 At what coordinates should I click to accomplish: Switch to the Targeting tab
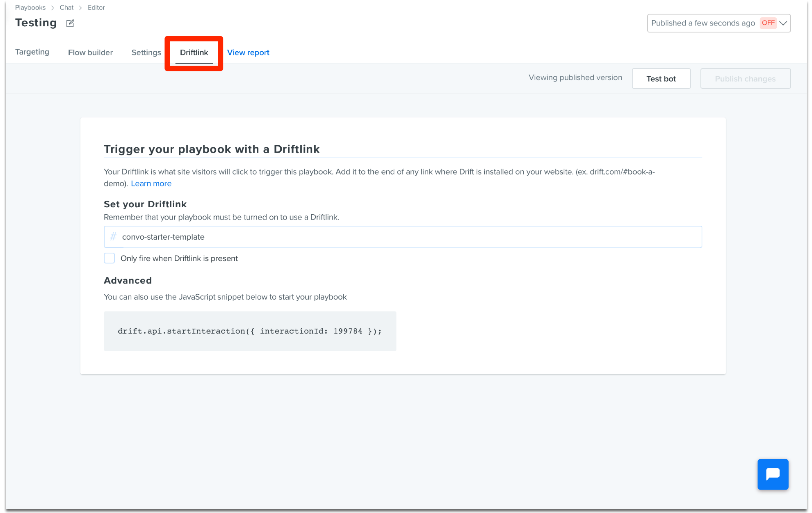click(32, 52)
